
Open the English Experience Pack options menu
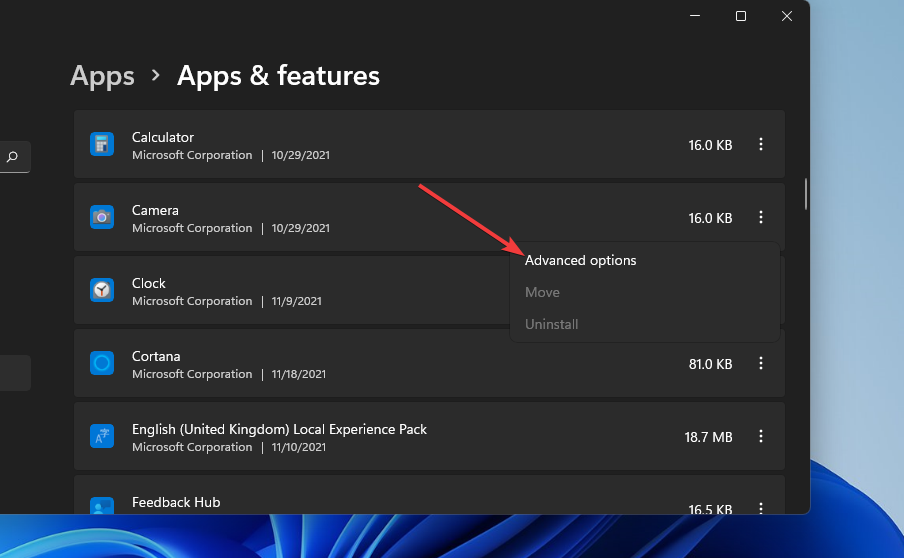point(761,437)
